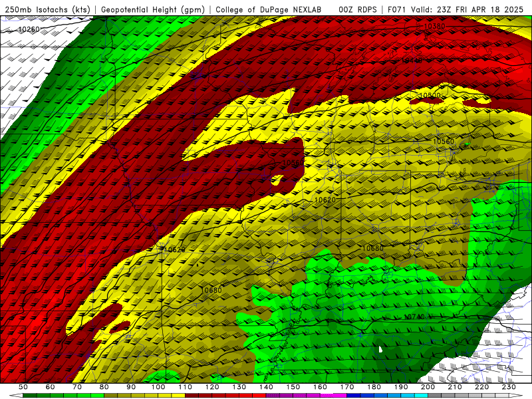This screenshot has height=399, width=532.
Task: Click the darkest green swatch at 50
Action: click(30, 396)
